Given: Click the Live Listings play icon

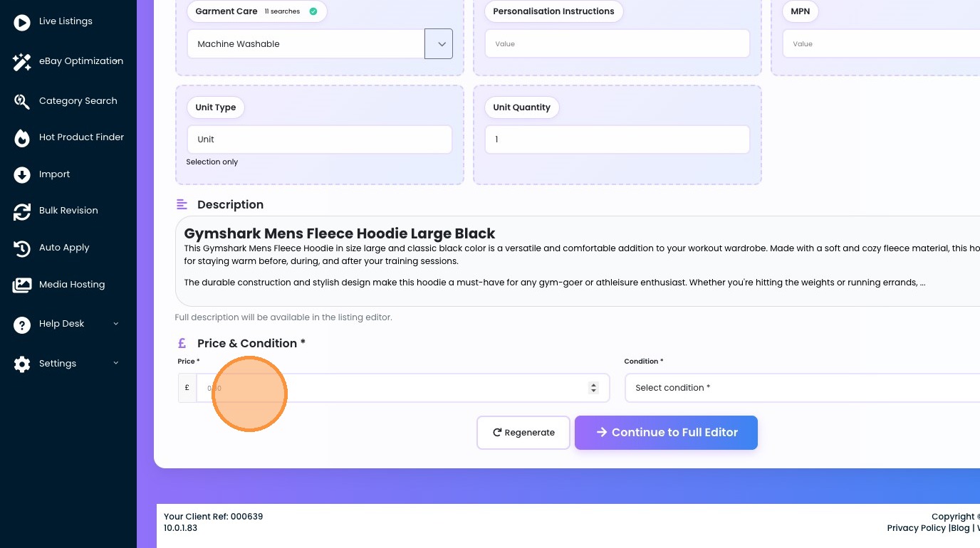Looking at the screenshot, I should point(22,22).
